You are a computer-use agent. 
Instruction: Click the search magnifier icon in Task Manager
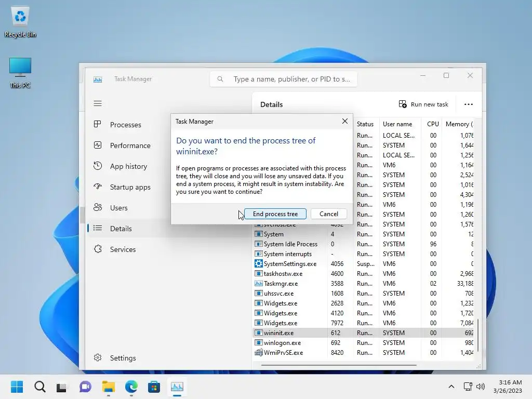click(220, 79)
